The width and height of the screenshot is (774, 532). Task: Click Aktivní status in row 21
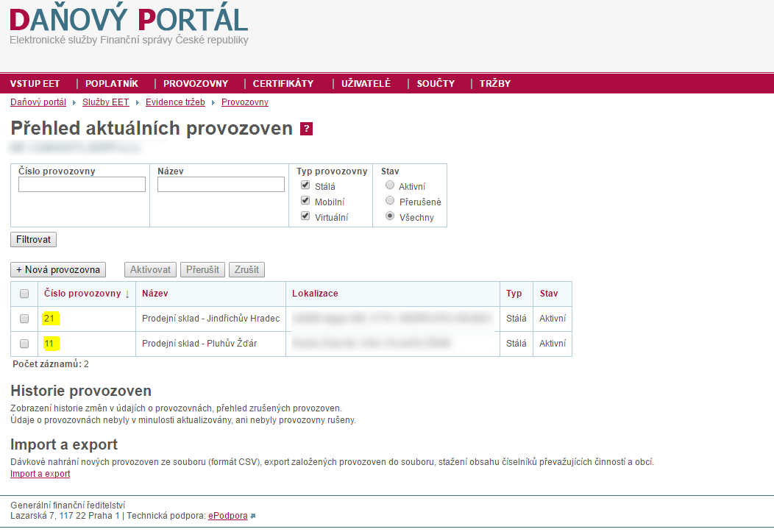click(553, 319)
